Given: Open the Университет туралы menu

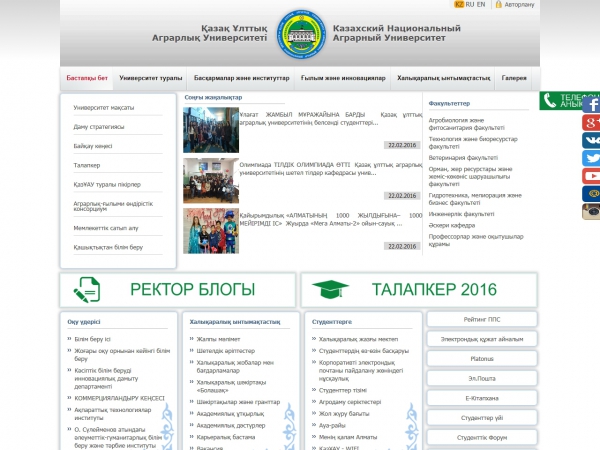Looking at the screenshot, I should pos(150,78).
